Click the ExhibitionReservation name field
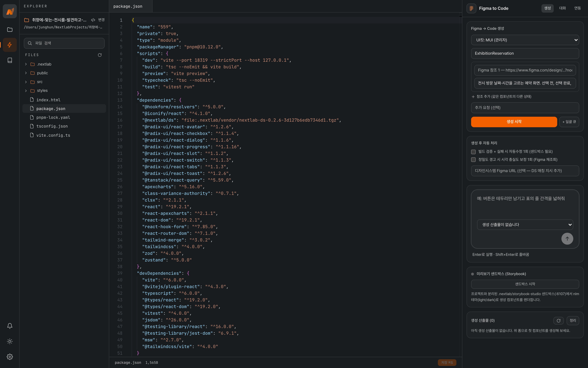Image resolution: width=588 pixels, height=368 pixels. tap(525, 53)
